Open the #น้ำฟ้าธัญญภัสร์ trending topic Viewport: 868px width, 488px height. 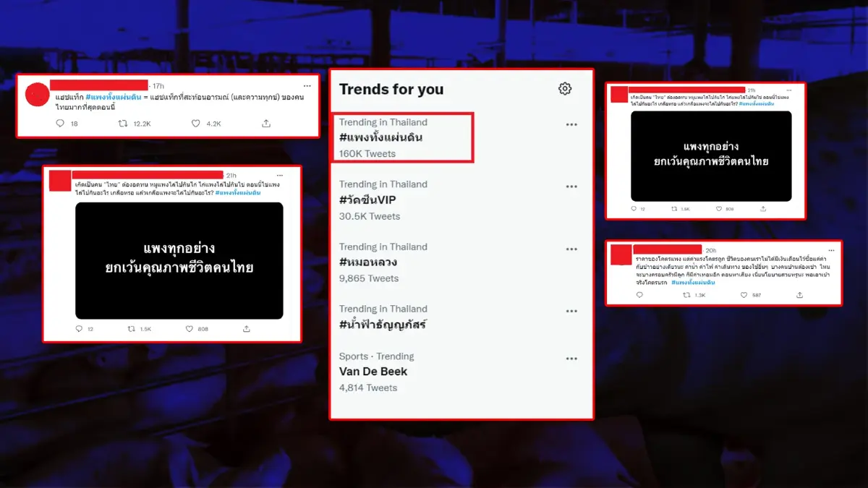383,324
